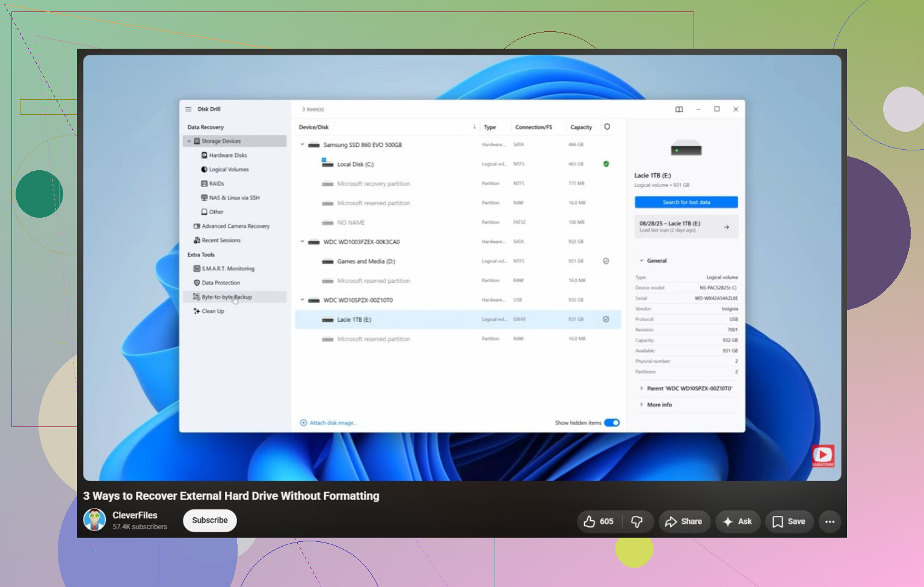Collapse the Samsung SSD 860 EVO disk
Image resolution: width=924 pixels, height=587 pixels.
click(303, 144)
